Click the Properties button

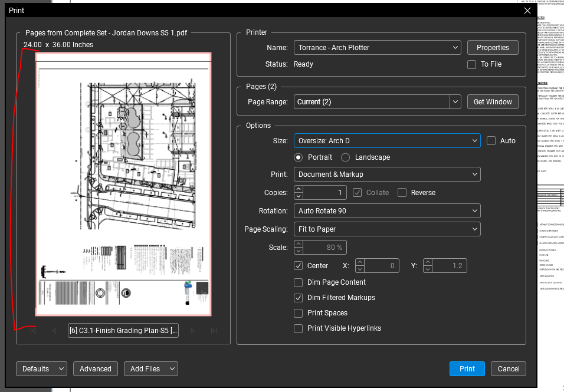point(493,48)
